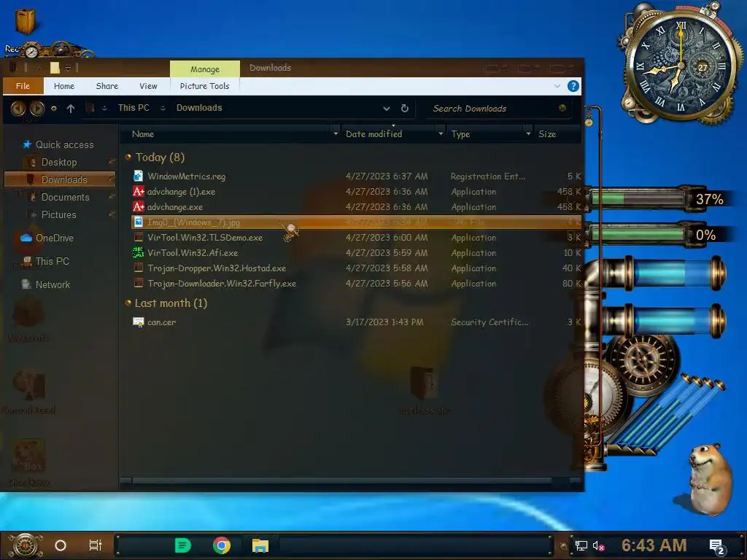This screenshot has height=560, width=747.
Task: Click This PC in the breadcrumb
Action: (133, 108)
